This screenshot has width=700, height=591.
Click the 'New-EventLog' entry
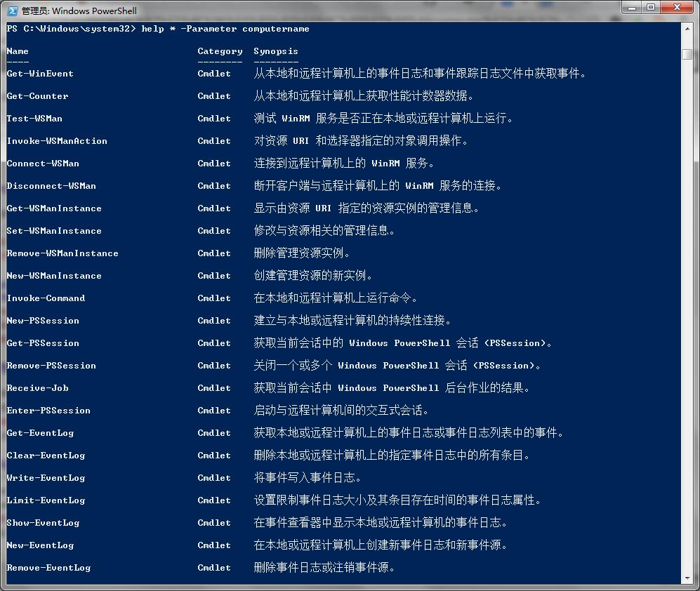(40, 545)
